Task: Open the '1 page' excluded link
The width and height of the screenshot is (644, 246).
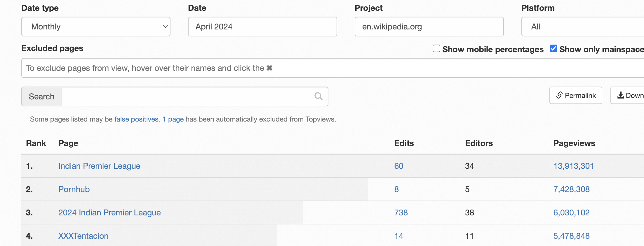Action: 173,119
